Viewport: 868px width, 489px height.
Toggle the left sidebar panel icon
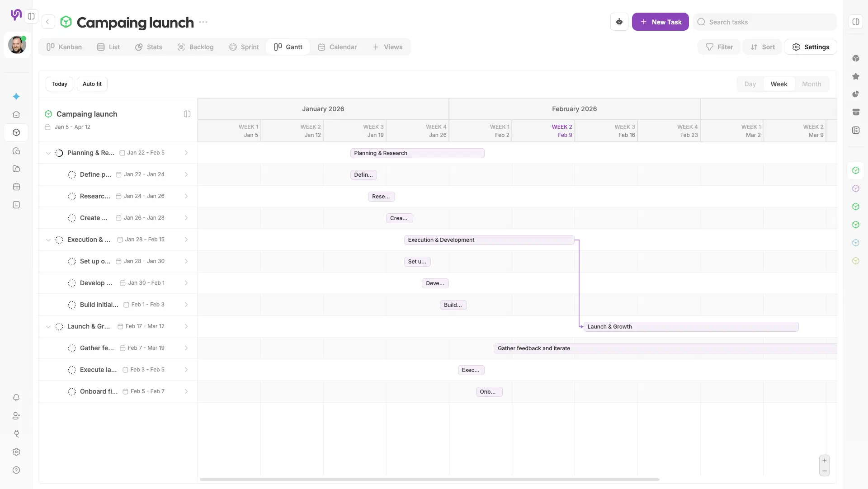[31, 16]
